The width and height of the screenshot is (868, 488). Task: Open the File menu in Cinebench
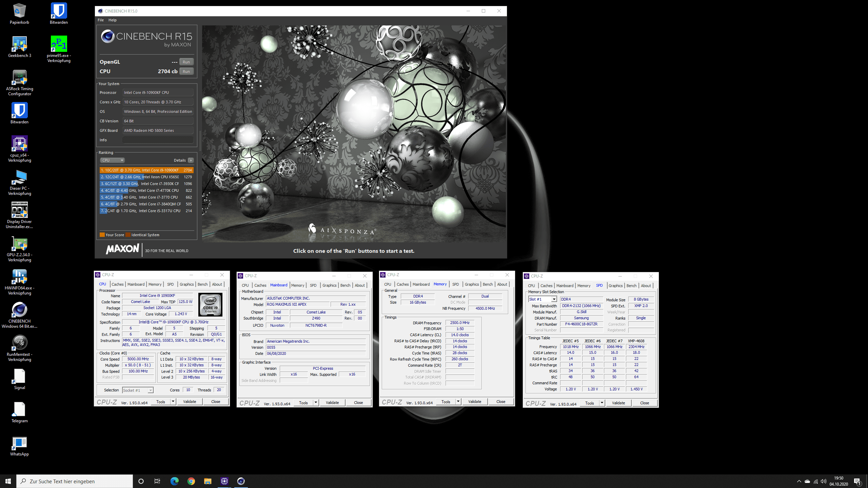click(x=101, y=20)
